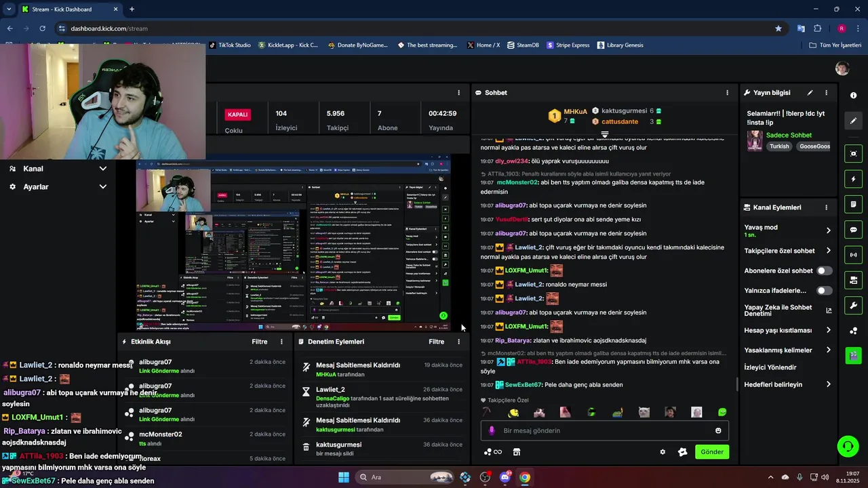Open Yayın bilgisi three-dot menu

[x=826, y=93]
